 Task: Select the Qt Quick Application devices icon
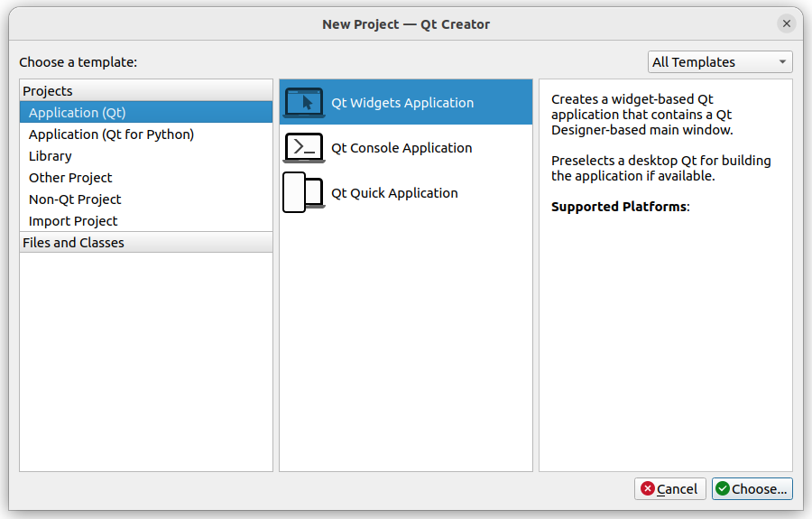pyautogui.click(x=304, y=192)
